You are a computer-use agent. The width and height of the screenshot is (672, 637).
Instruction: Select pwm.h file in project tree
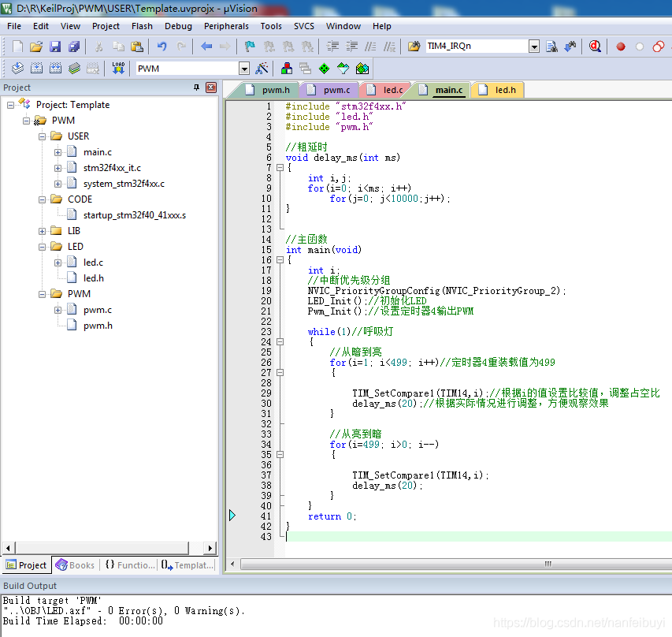tap(98, 326)
